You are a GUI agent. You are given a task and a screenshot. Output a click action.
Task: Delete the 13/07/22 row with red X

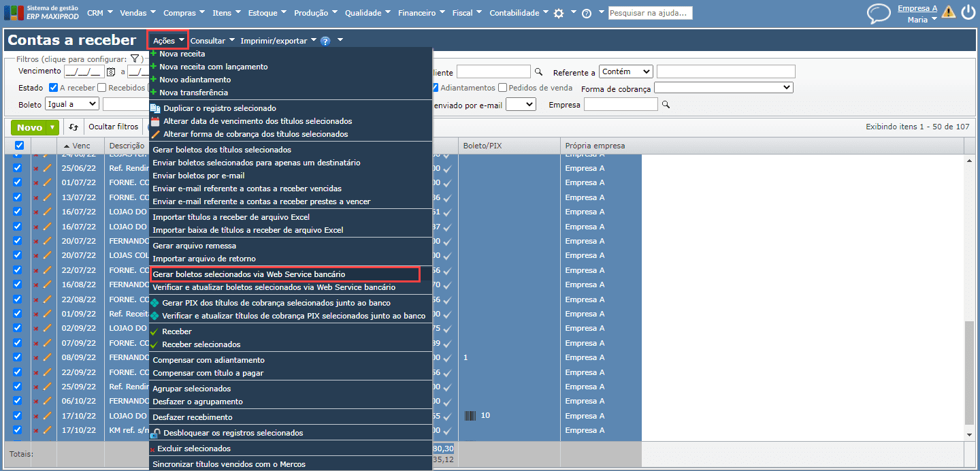(x=36, y=197)
